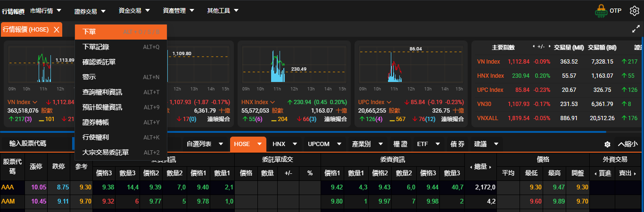Screen dimensions: 644x212
Task: Choose 警示 menu entry
Action: [121, 77]
